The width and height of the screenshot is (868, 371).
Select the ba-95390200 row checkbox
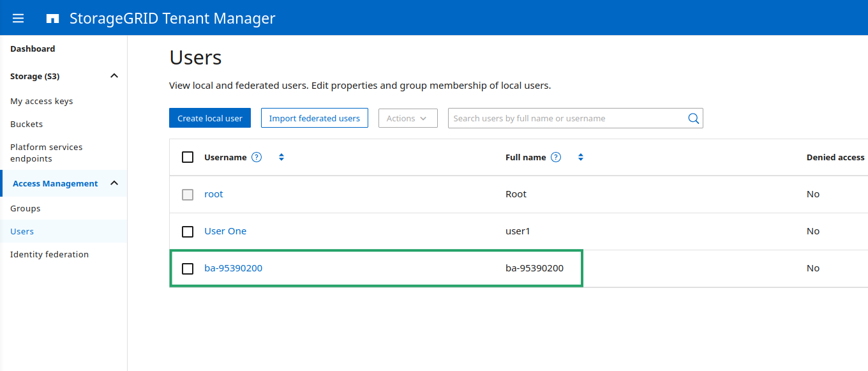click(x=188, y=268)
